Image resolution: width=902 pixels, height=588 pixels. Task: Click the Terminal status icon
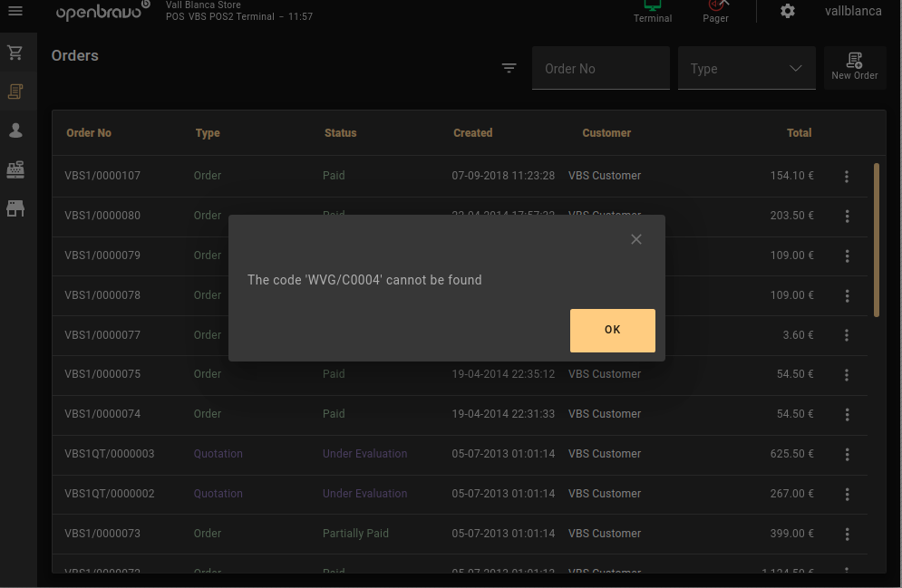point(653,11)
